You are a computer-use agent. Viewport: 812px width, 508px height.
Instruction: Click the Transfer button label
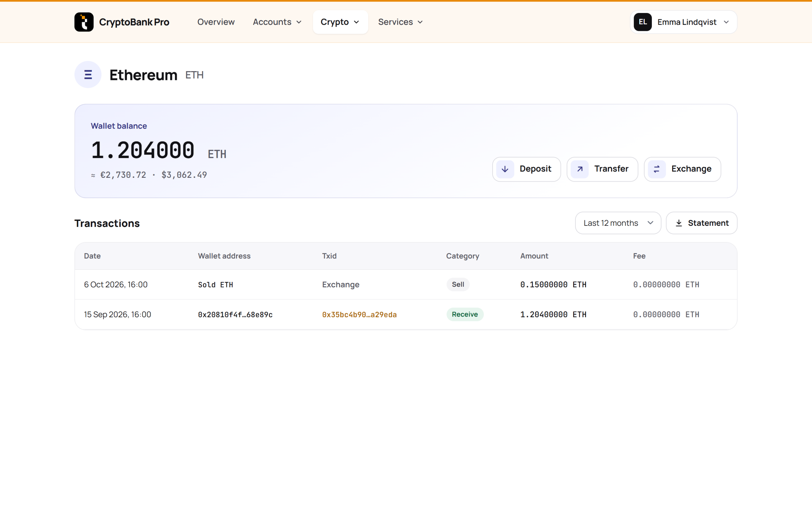(x=611, y=169)
